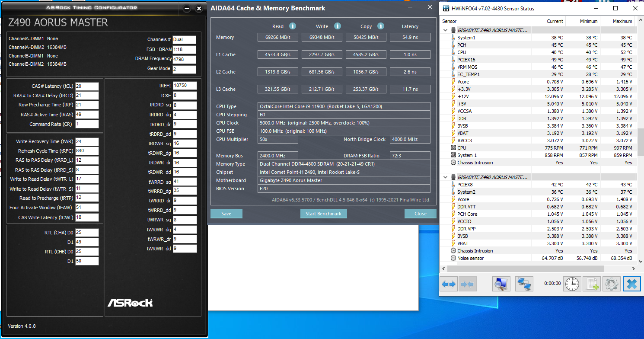
Task: Click the clock icon in HWiNFO toolbar
Action: [x=572, y=284]
